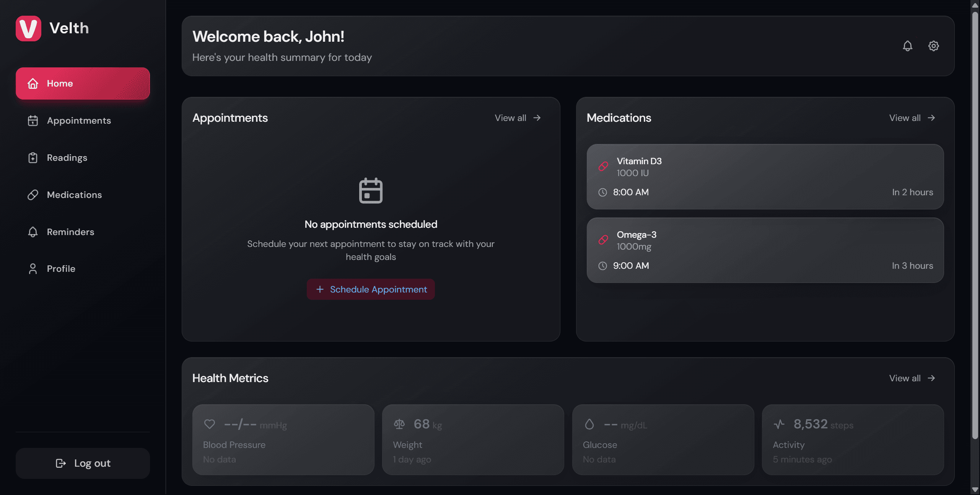Click the clock icon beside 9:00 AM
The width and height of the screenshot is (980, 495).
602,266
